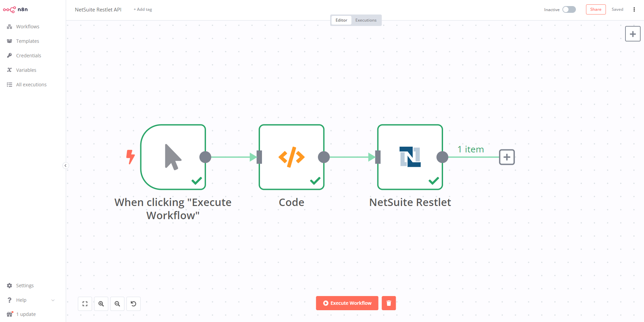Click Execute Workflow button
Screen dimensions: 644x322
click(347, 303)
